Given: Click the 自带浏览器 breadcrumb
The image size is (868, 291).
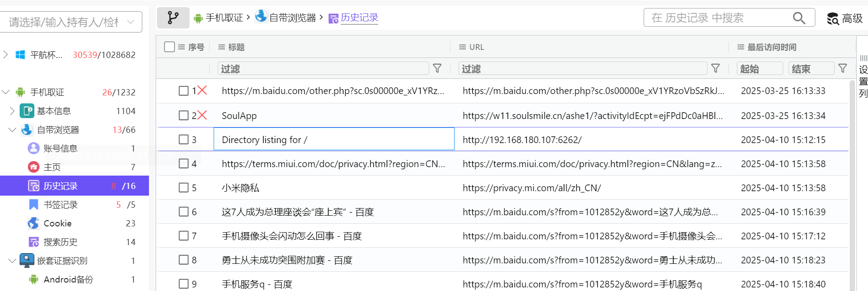Looking at the screenshot, I should (x=292, y=18).
